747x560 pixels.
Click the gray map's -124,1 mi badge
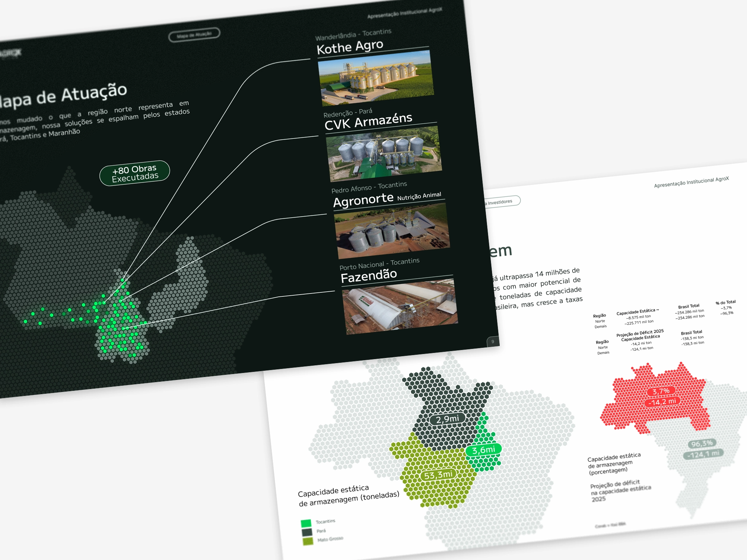tap(703, 455)
